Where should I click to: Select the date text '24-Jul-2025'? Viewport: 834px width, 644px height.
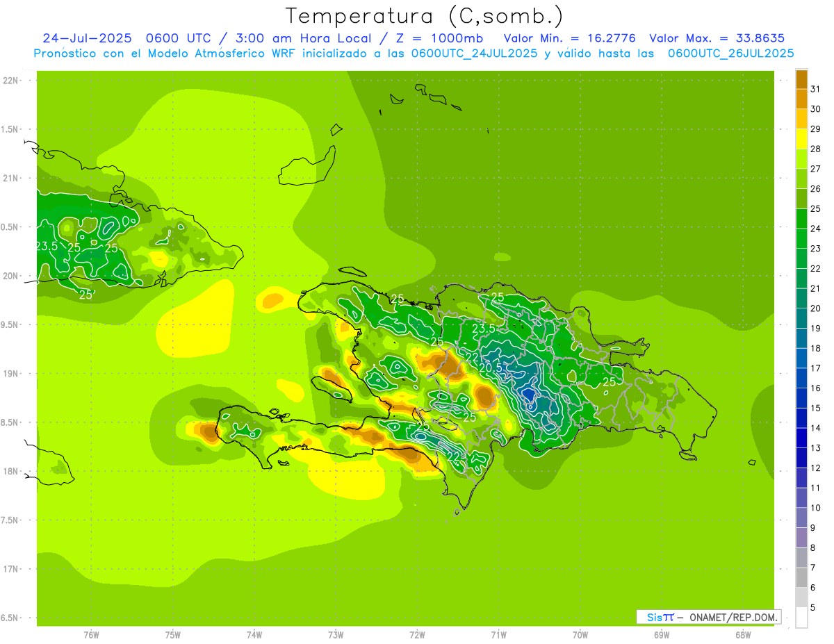(x=89, y=38)
